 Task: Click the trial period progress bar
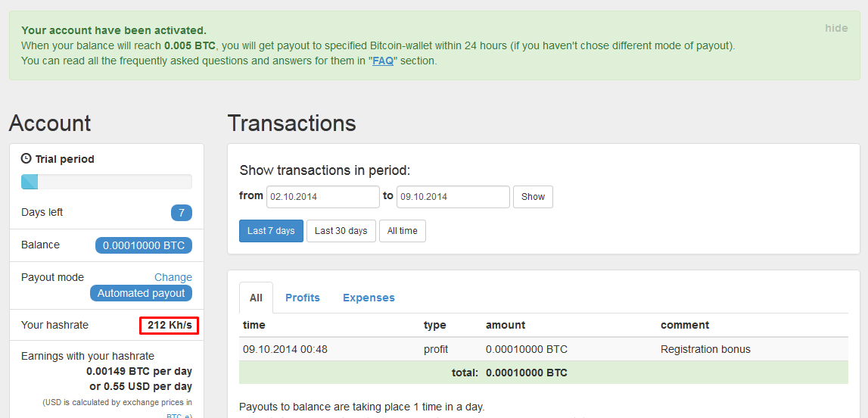tap(106, 182)
